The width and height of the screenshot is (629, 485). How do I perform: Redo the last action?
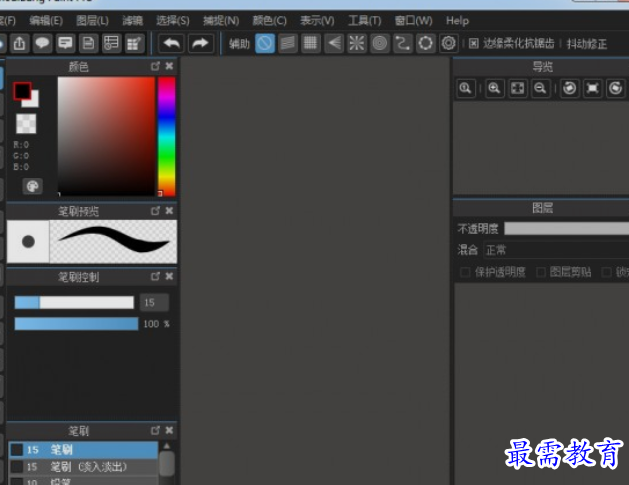(x=201, y=43)
